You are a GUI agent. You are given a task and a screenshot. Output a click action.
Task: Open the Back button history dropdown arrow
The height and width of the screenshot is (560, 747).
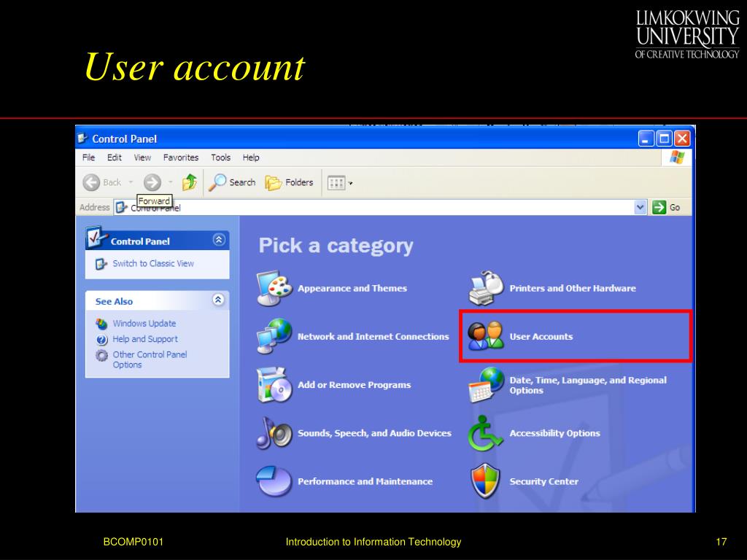coord(131,182)
